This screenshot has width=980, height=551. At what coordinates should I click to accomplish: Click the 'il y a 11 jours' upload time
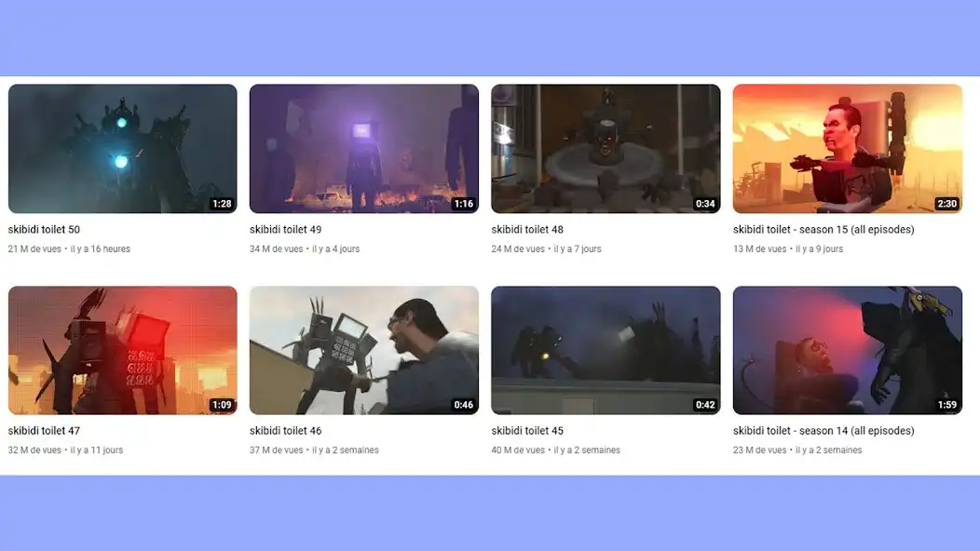(97, 450)
